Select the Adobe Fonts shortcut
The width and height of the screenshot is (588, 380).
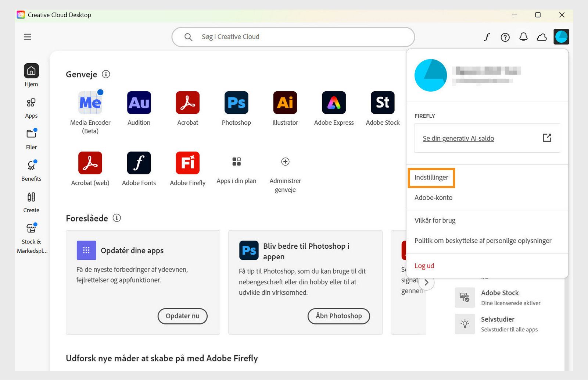[x=139, y=163]
